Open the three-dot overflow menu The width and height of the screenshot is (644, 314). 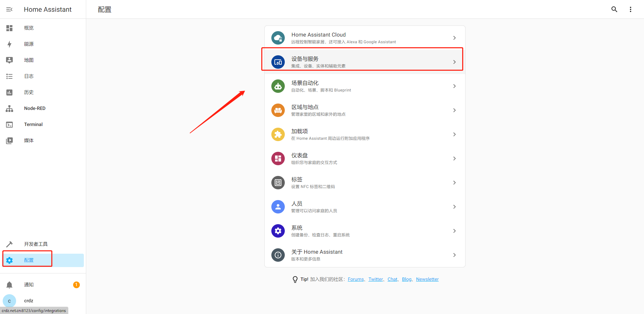pos(630,9)
